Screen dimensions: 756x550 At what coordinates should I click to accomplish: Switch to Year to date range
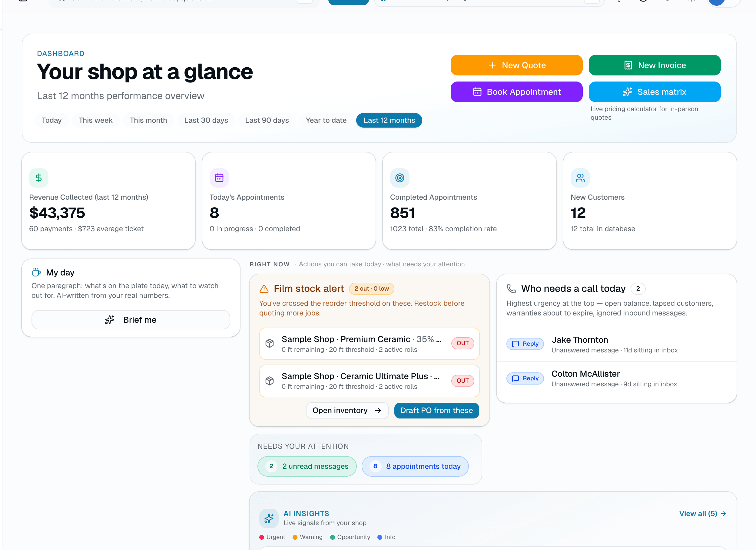tap(326, 120)
